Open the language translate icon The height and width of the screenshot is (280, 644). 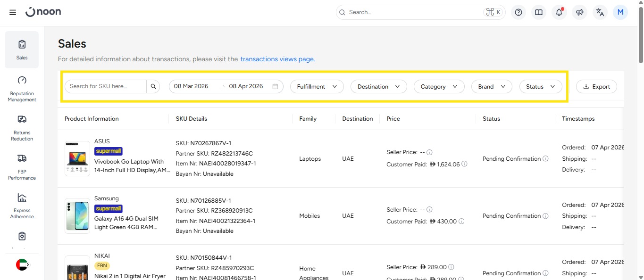tap(600, 12)
